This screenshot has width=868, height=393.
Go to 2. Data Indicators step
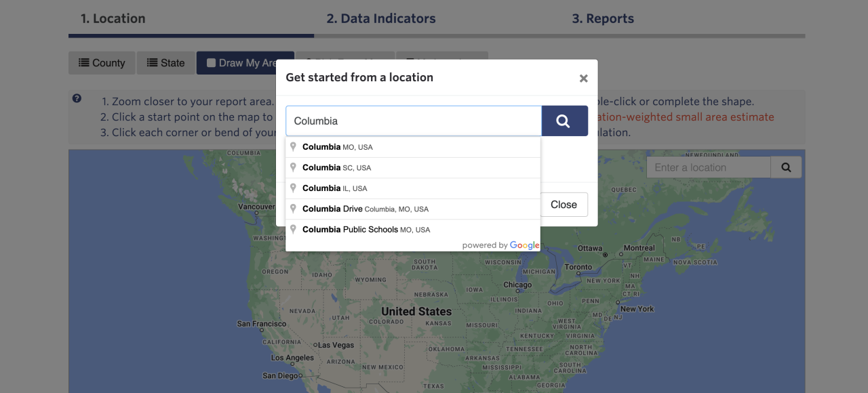pos(381,19)
